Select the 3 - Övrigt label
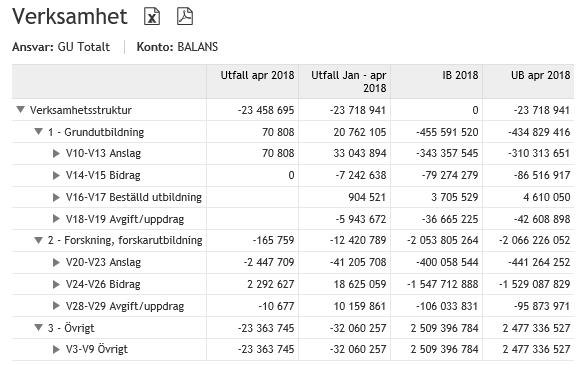 pyautogui.click(x=71, y=328)
